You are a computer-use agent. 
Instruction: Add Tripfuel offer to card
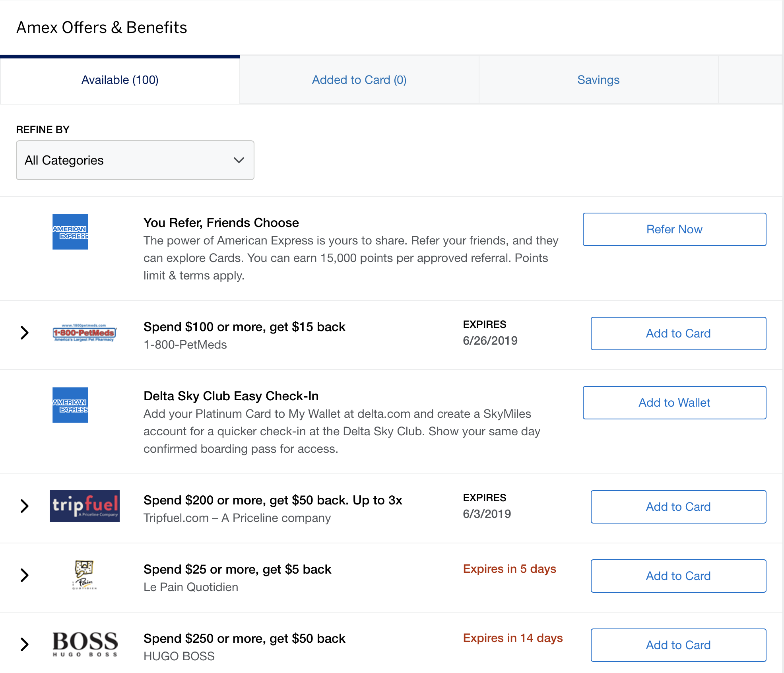click(678, 507)
